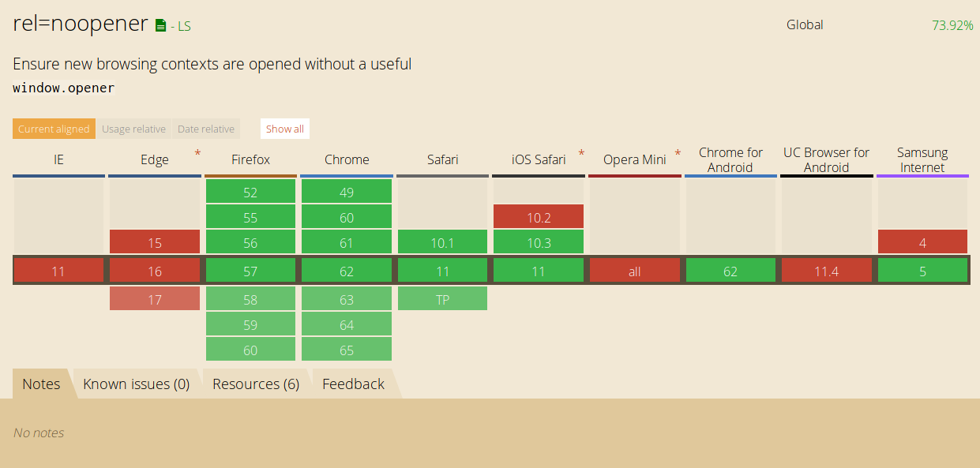Select the Samsung Internet 4 cell

click(922, 242)
